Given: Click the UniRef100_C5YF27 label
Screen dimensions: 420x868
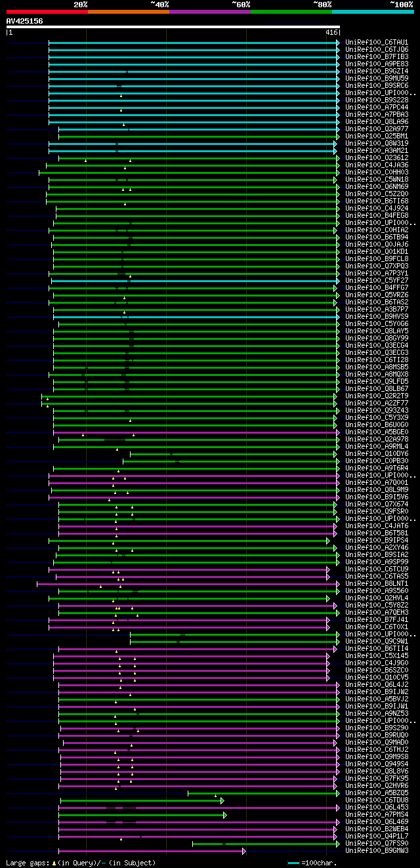Looking at the screenshot, I should [x=377, y=280].
